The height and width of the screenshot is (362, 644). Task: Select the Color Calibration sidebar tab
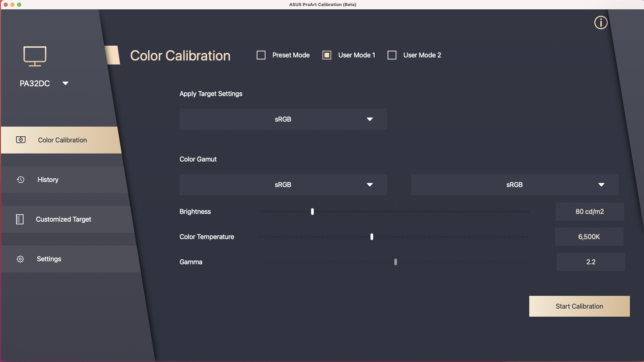(61, 140)
